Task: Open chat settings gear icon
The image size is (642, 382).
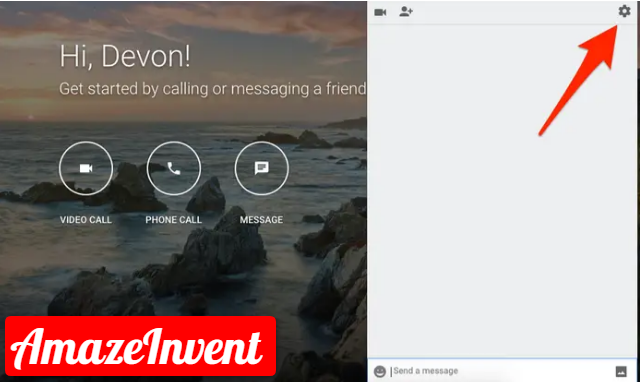Action: [624, 11]
